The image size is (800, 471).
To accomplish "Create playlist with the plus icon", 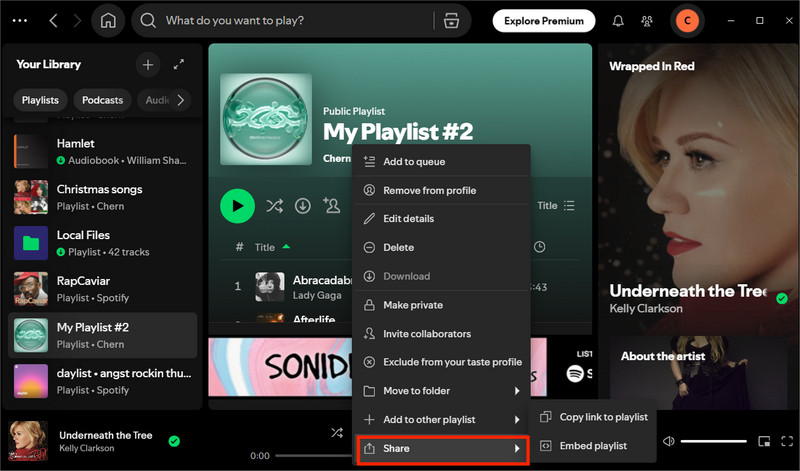I will point(148,65).
